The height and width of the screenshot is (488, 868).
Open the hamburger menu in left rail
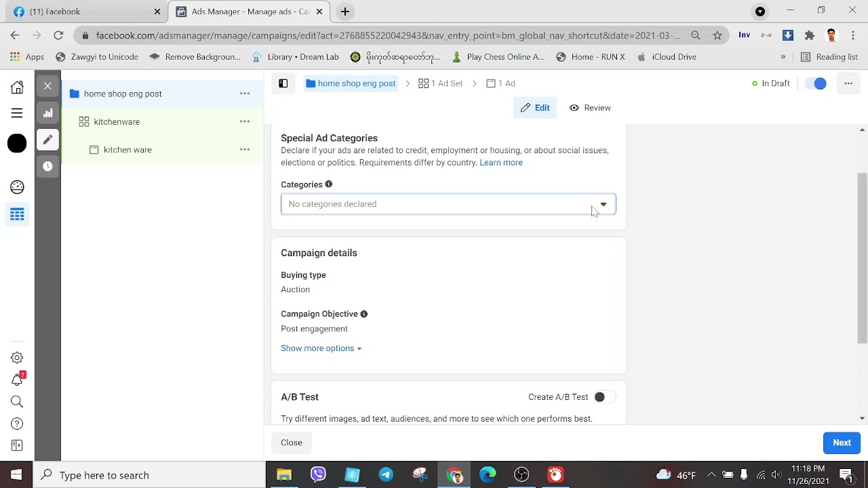tap(17, 113)
